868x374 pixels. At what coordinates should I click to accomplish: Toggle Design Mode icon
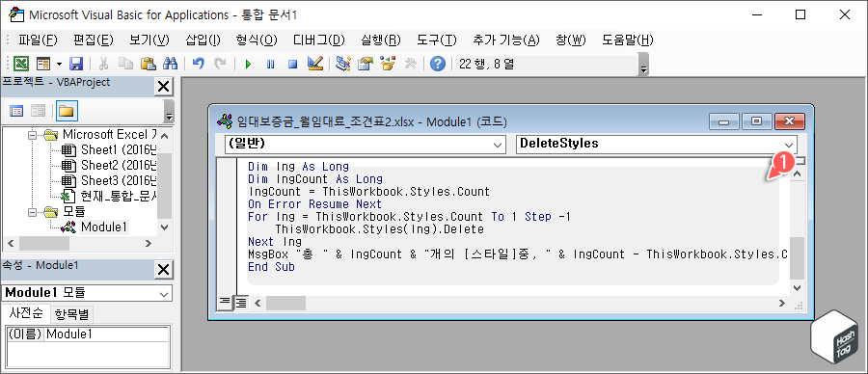315,64
